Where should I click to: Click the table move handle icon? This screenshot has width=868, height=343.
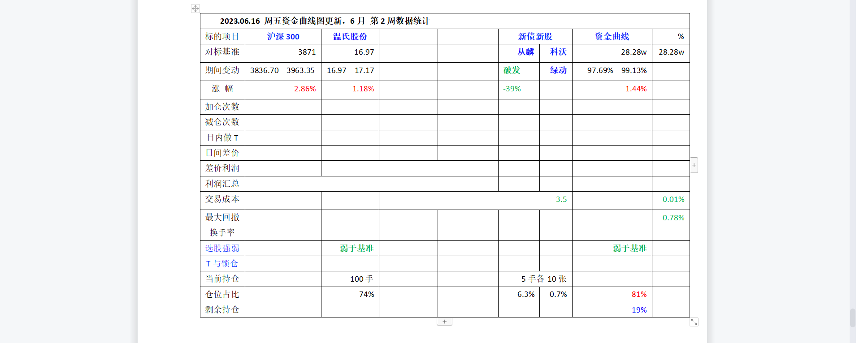click(x=195, y=9)
